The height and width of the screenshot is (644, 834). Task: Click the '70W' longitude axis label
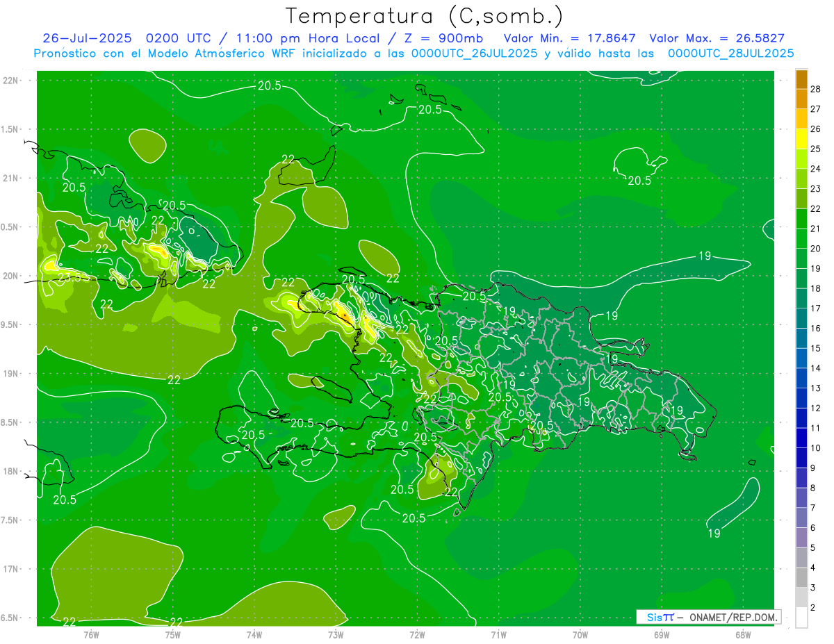580,634
